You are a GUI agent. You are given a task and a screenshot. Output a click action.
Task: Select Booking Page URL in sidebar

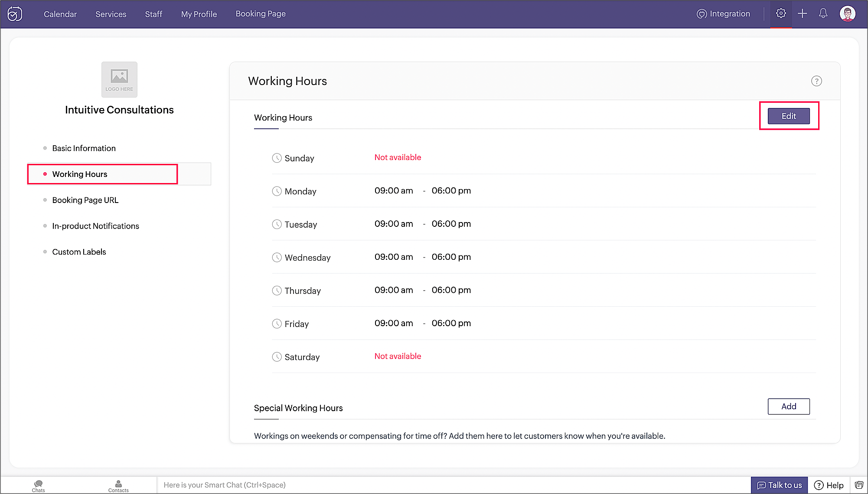85,200
